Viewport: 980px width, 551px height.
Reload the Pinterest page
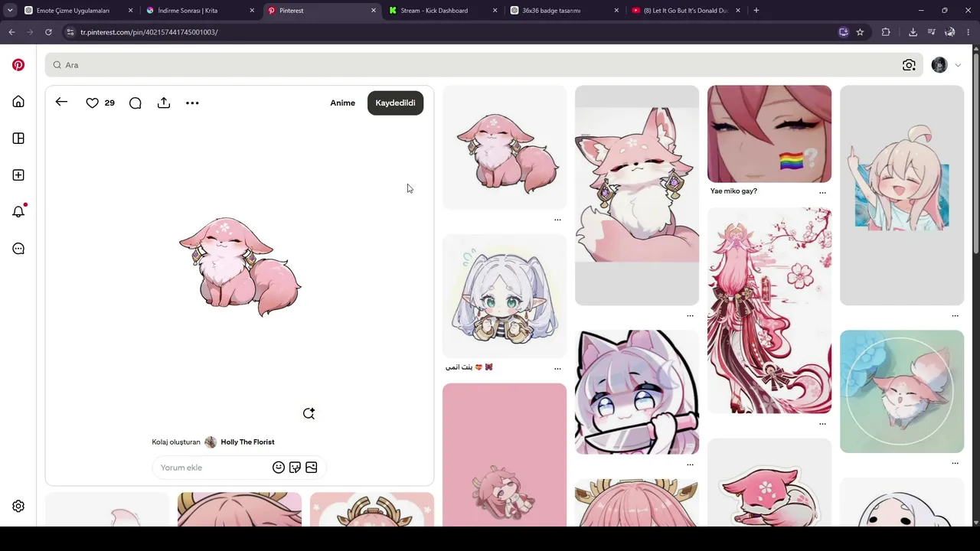48,32
